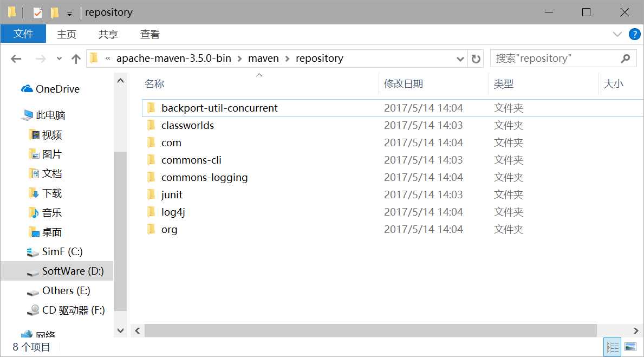Viewport: 644px width, 357px height.
Task: Go up one folder level arrow
Action: pos(76,59)
